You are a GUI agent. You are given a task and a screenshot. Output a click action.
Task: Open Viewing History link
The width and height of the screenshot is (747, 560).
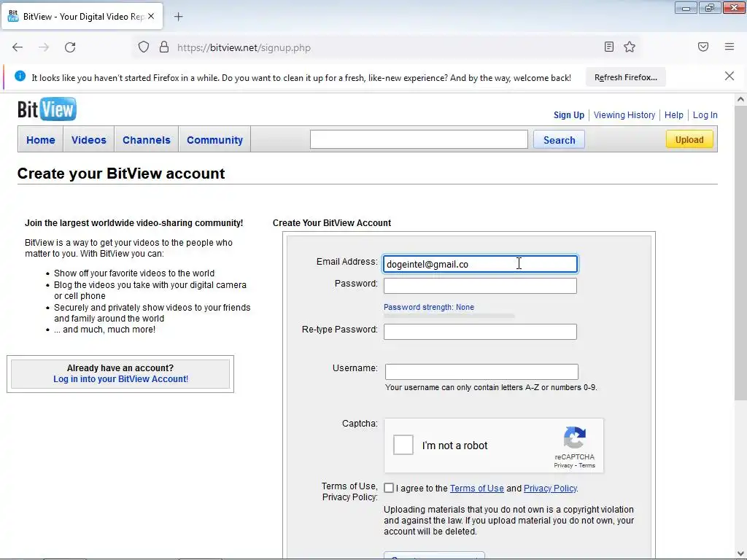[624, 114]
